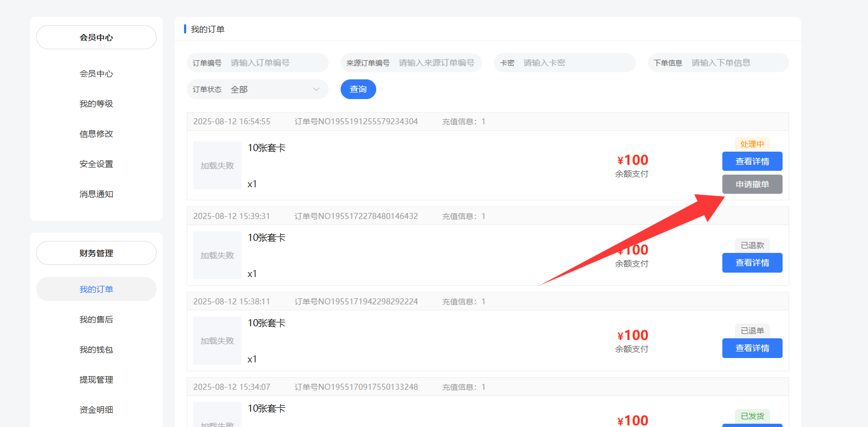Go to 信息修改 menu item
The height and width of the screenshot is (427, 868).
(96, 134)
